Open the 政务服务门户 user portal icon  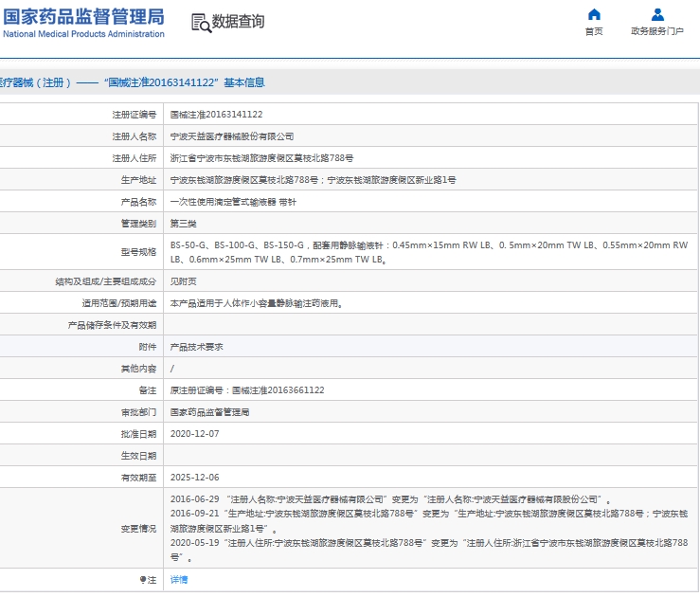pyautogui.click(x=657, y=15)
